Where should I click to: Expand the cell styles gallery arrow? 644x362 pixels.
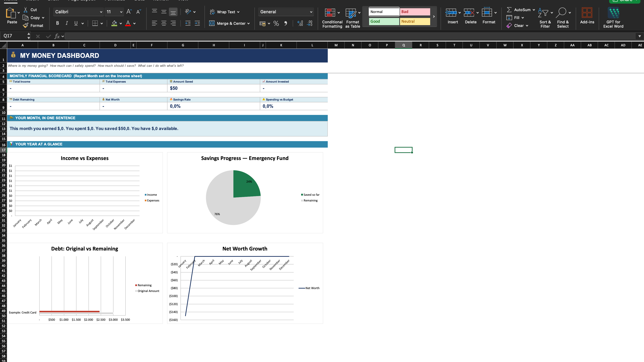pos(434,17)
